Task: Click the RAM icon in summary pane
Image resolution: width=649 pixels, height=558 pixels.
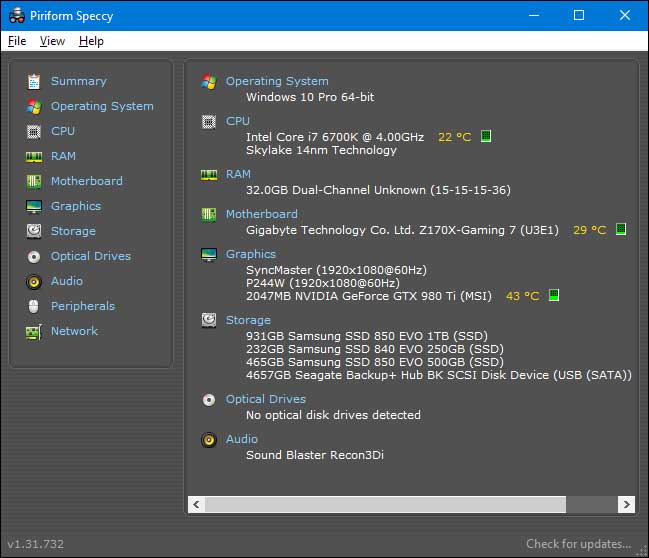Action: coord(209,175)
